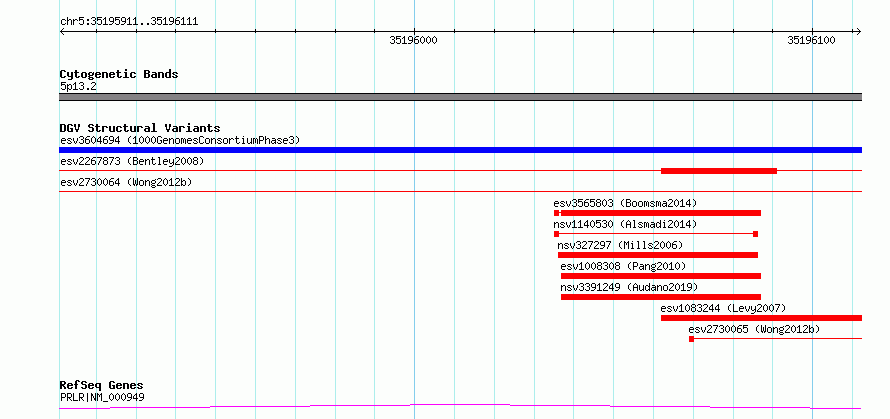The width and height of the screenshot is (890, 419).
Task: Select the RefSeq Genes track title
Action: [101, 386]
